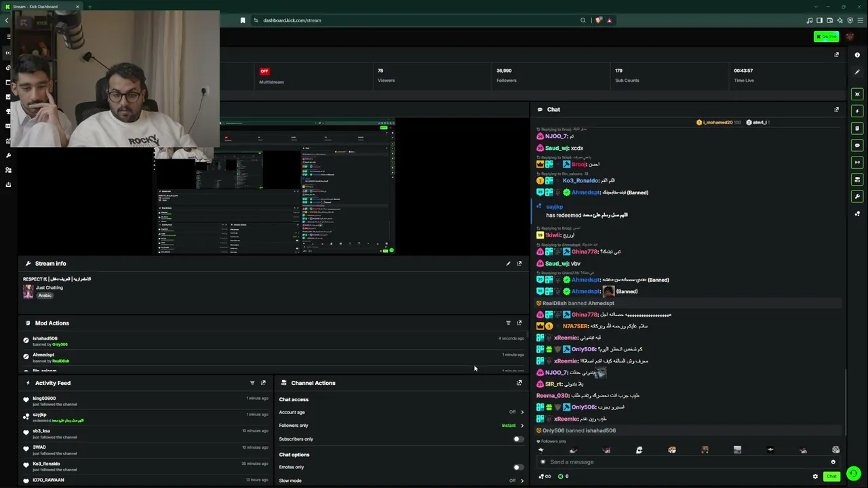This screenshot has height=488, width=868.
Task: Click the pencil edit icon in right sidebar
Action: [x=857, y=72]
